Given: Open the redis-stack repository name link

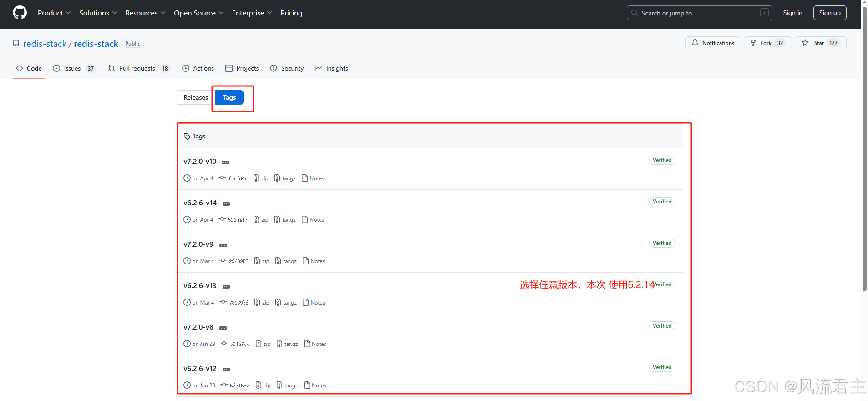Looking at the screenshot, I should pyautogui.click(x=96, y=44).
